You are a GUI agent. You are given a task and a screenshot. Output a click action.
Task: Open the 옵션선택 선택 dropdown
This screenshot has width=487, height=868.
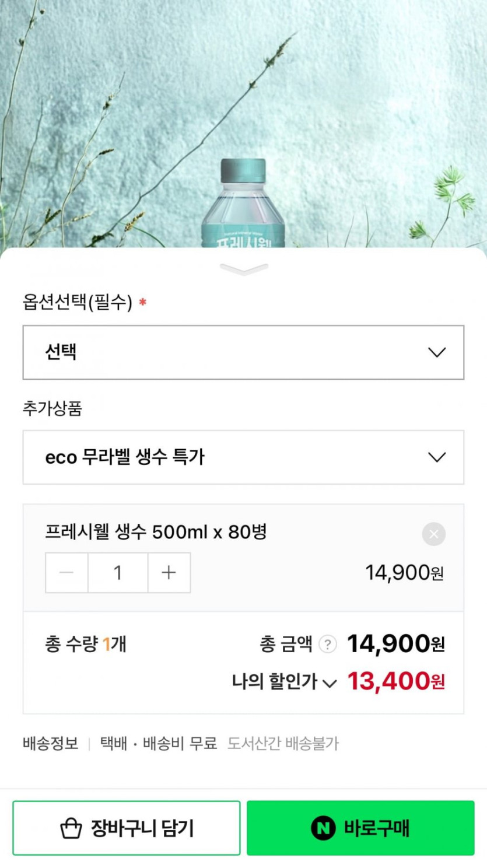tap(243, 352)
